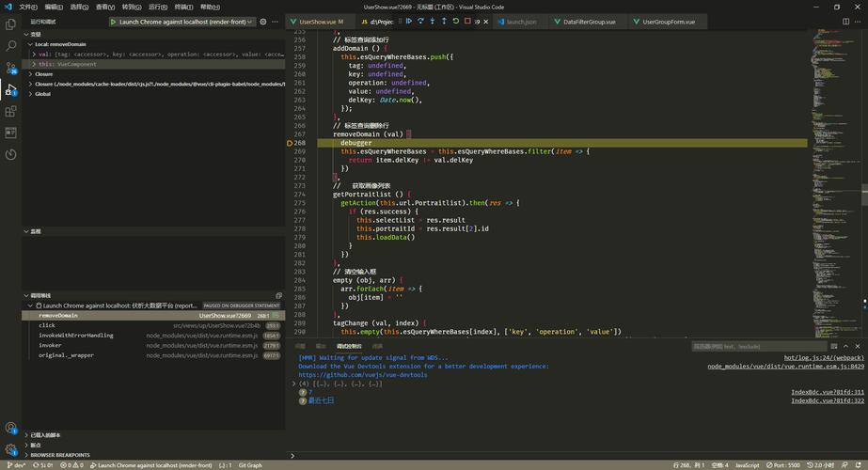868x470 pixels.
Task: Open the Terminal menu
Action: (183, 8)
